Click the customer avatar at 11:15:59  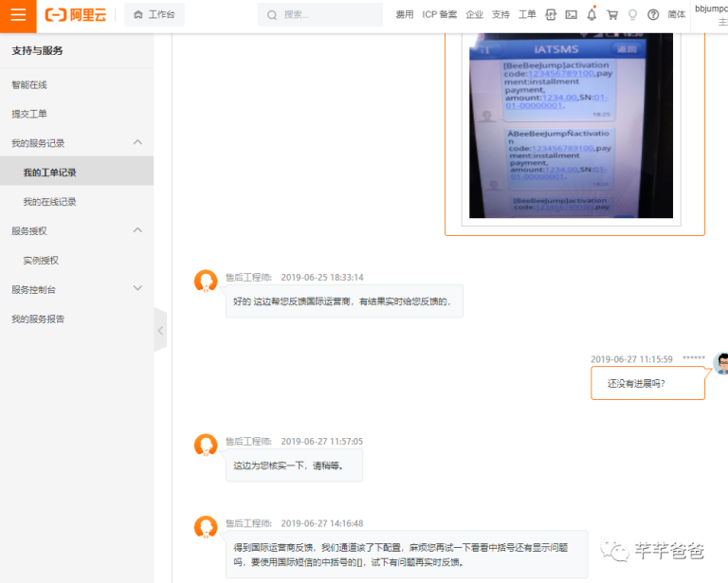[x=721, y=363]
